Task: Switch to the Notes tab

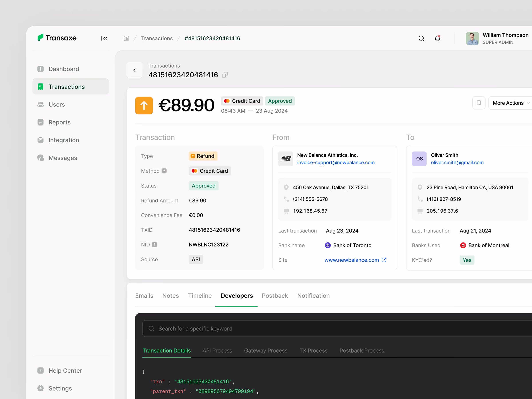Action: pos(170,295)
